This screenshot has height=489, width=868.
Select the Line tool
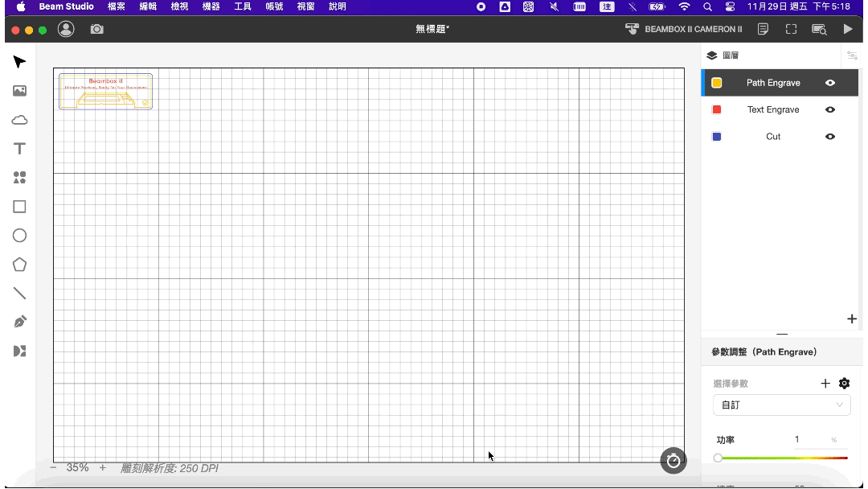[19, 293]
